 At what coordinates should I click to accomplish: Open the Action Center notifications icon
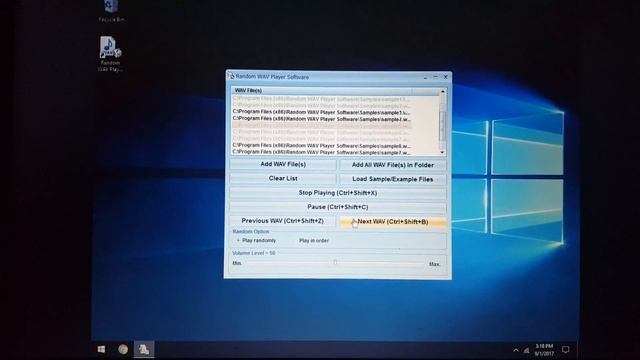[565, 350]
